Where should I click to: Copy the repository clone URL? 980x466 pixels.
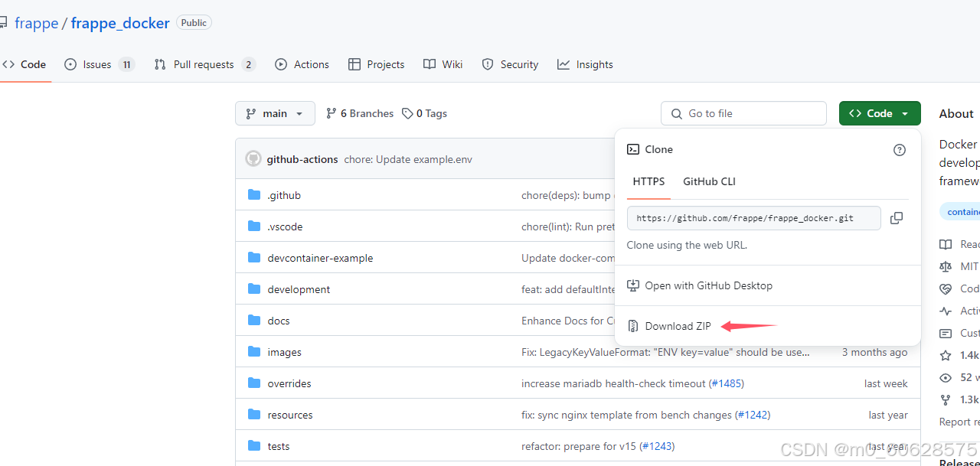(x=896, y=218)
